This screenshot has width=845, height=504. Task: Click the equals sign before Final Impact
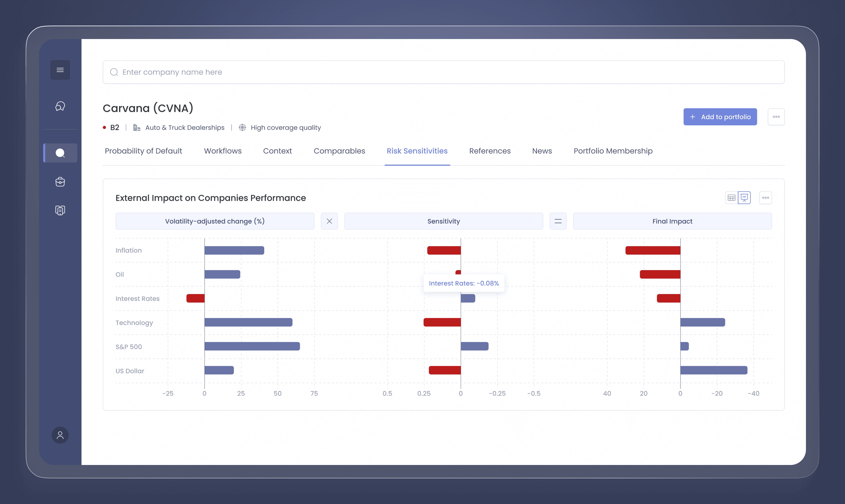tap(558, 221)
